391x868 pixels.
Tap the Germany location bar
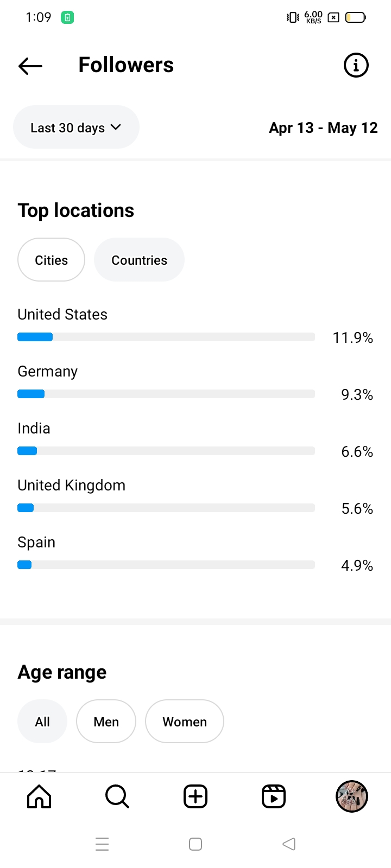pyautogui.click(x=166, y=394)
